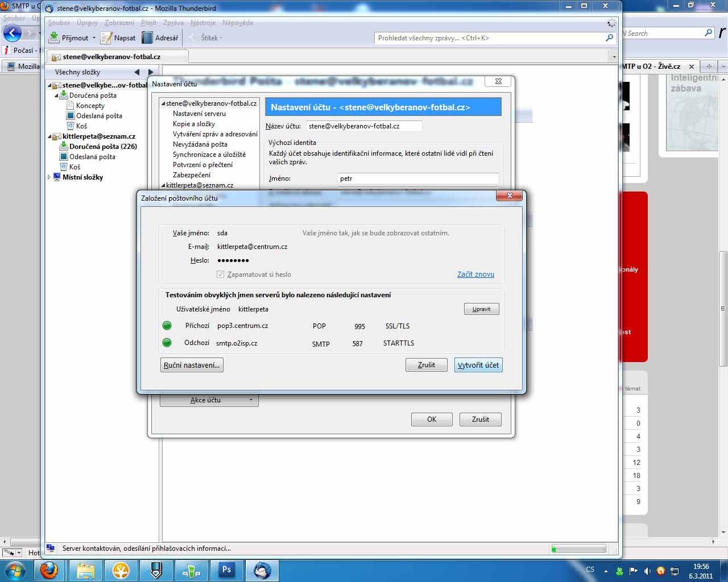Open the Úpravy menu
This screenshot has height=582, width=728.
(x=88, y=23)
